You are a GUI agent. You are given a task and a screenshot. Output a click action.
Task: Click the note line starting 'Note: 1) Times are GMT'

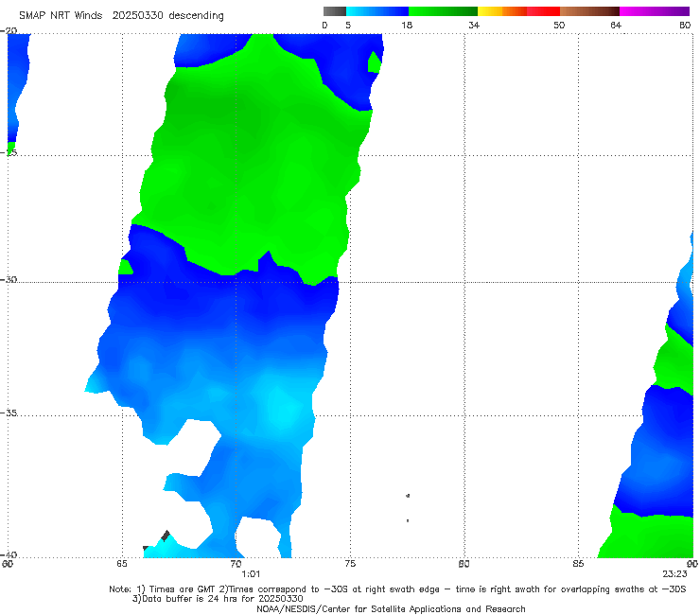tap(397, 589)
